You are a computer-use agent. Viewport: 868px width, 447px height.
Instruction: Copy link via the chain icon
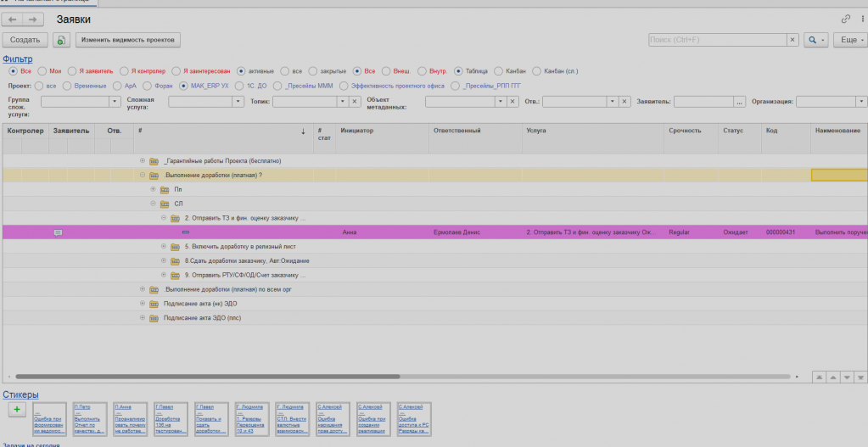(x=845, y=19)
